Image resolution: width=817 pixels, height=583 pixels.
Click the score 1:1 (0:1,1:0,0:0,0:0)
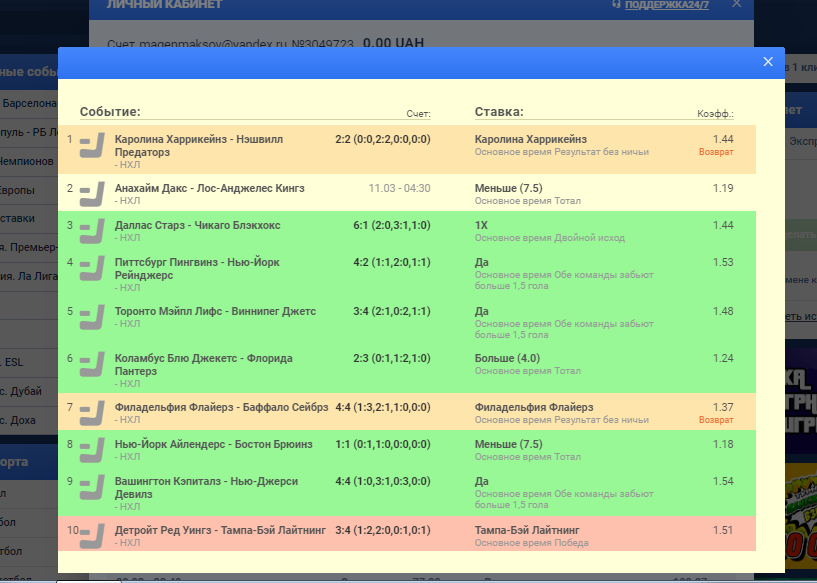[382, 444]
